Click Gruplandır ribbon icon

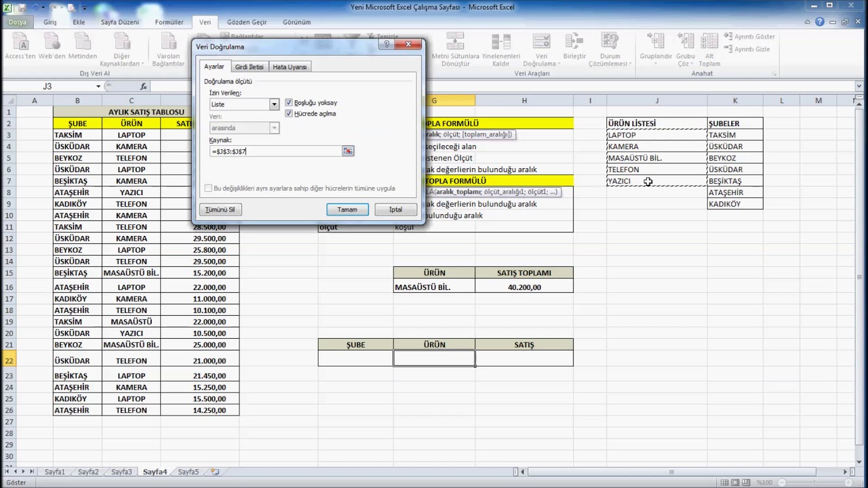pos(655,50)
